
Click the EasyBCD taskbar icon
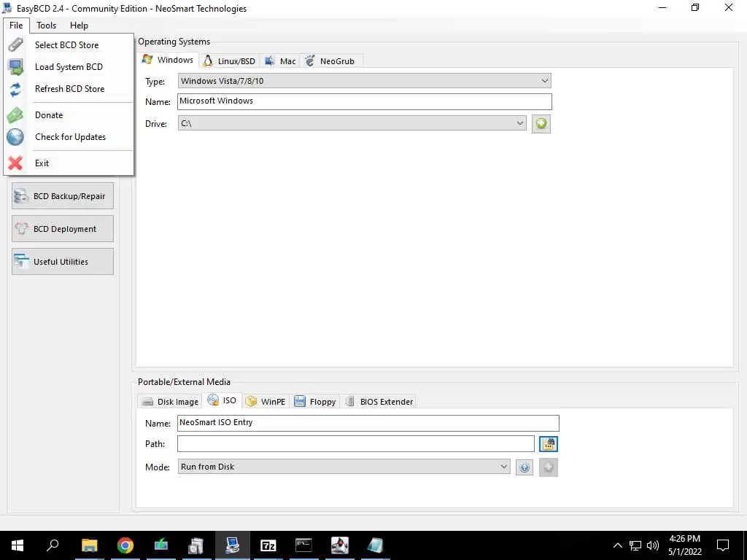coord(233,545)
